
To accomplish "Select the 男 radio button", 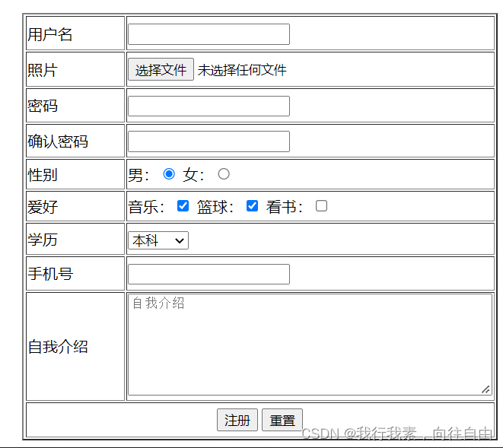I will pos(169,174).
